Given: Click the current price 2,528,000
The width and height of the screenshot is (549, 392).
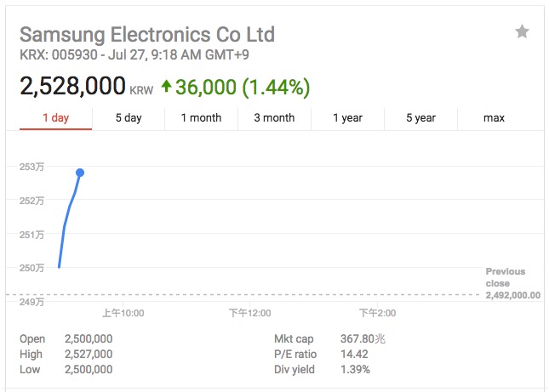Looking at the screenshot, I should (72, 86).
